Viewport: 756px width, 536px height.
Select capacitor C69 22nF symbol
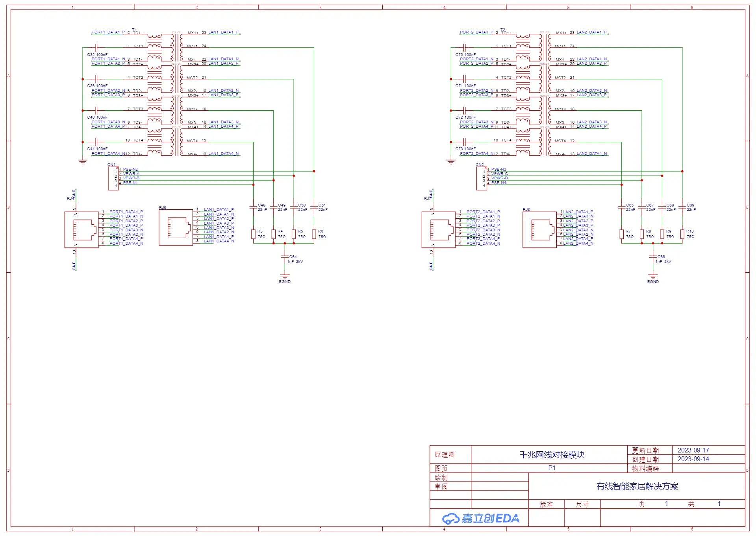pos(682,207)
